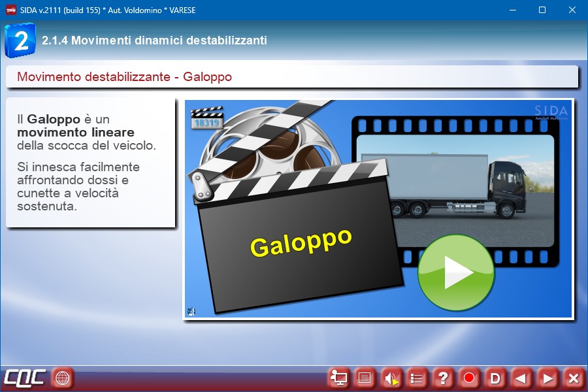The width and height of the screenshot is (588, 392).
Task: Go to previous slide with the left arrow
Action: [x=521, y=378]
